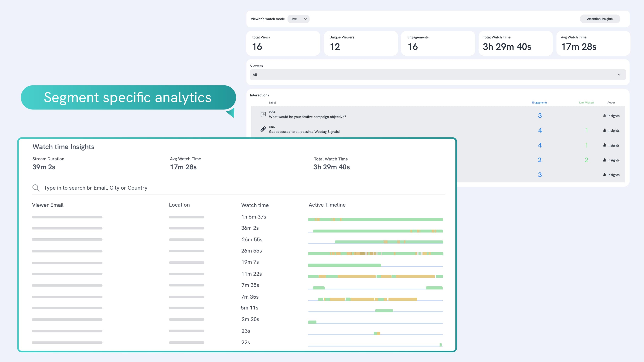This screenshot has width=644, height=362.
Task: Click the active timeline bar for the 1h 6m 37s viewer
Action: coord(375,219)
